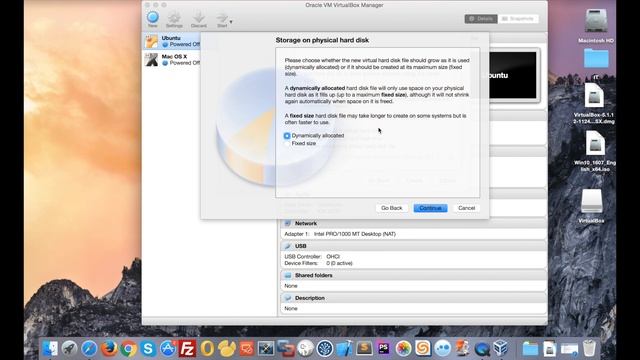Image resolution: width=640 pixels, height=360 pixels.
Task: Launch FileZilla from the dock
Action: (x=187, y=348)
